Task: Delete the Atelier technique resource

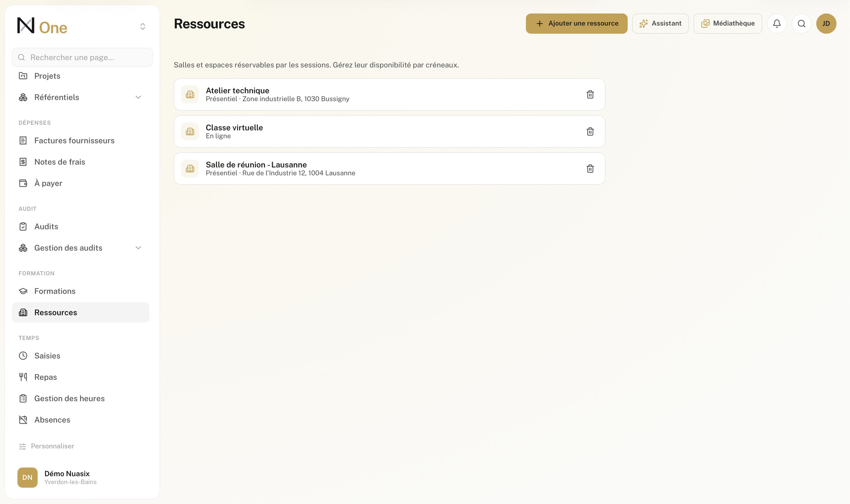Action: (x=590, y=94)
